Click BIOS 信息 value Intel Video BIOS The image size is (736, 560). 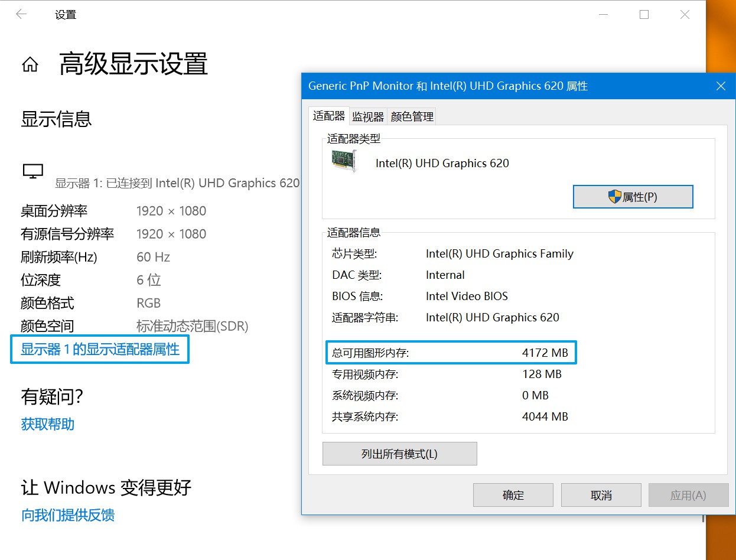click(467, 297)
